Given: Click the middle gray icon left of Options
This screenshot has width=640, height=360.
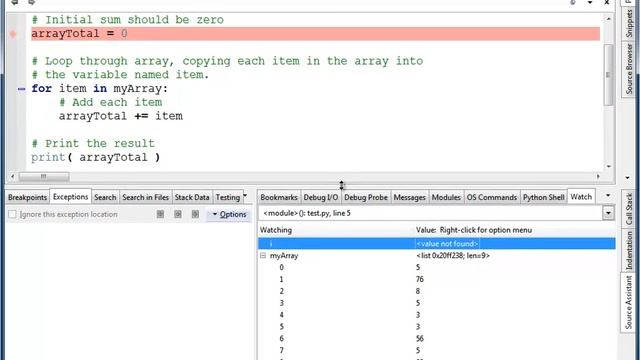Looking at the screenshot, I should [x=178, y=214].
